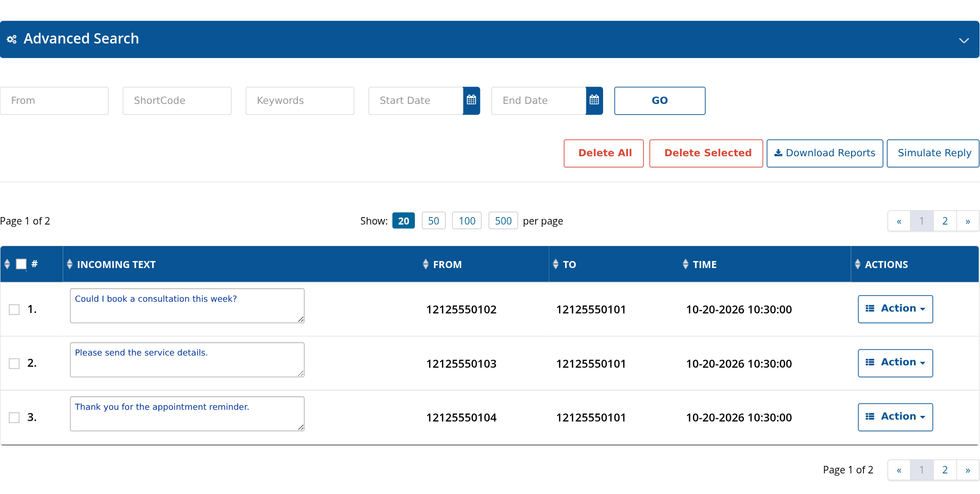This screenshot has height=494, width=980.
Task: Show 500 entries per page
Action: point(503,221)
